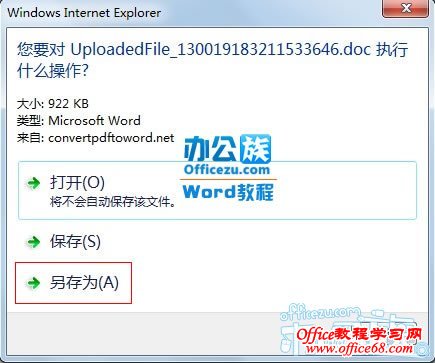Click green arrow icon beside 保存(S)
The image size is (435, 363).
click(33, 242)
